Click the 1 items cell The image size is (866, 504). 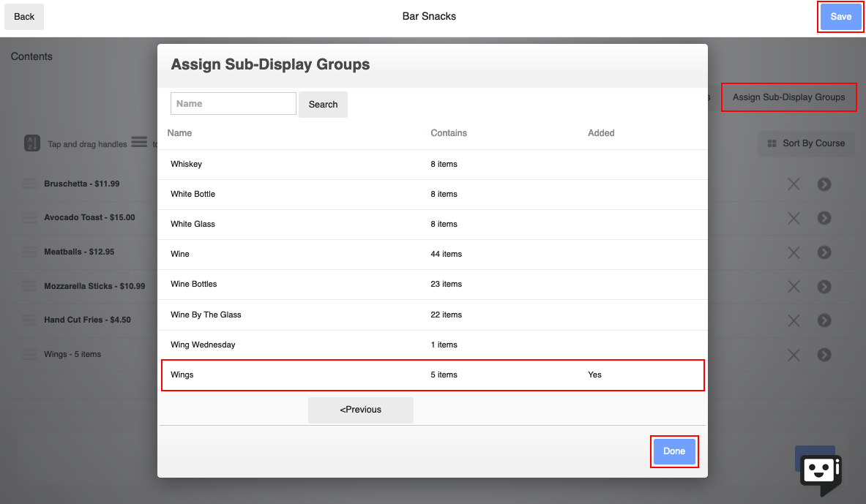(444, 345)
